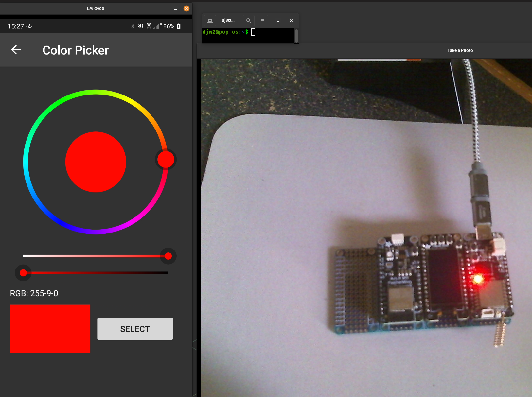This screenshot has width=532, height=397.
Task: Click the new tab icon in terminal
Action: 210,21
